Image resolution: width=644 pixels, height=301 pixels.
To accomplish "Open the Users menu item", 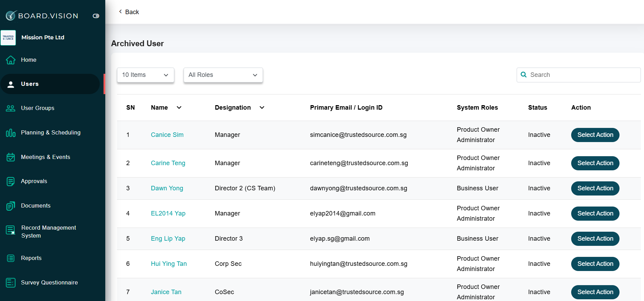I will click(x=50, y=84).
